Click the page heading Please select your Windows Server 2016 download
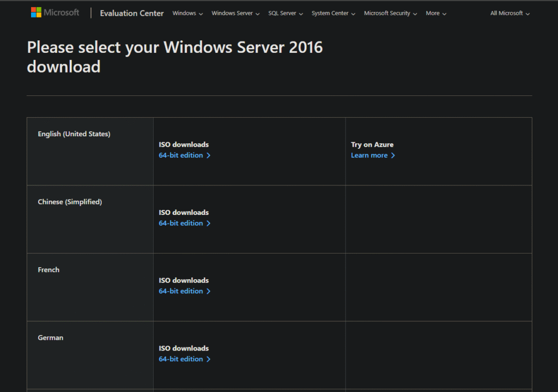The height and width of the screenshot is (392, 558). 175,57
